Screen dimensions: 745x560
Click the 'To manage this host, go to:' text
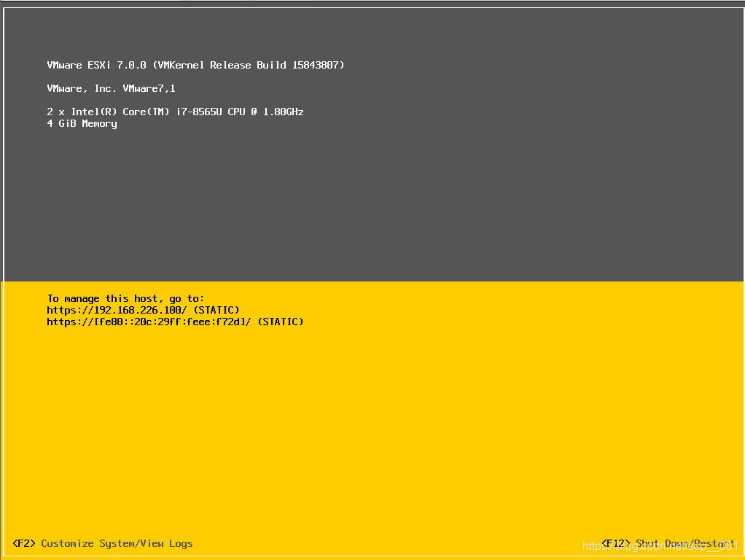(125, 298)
